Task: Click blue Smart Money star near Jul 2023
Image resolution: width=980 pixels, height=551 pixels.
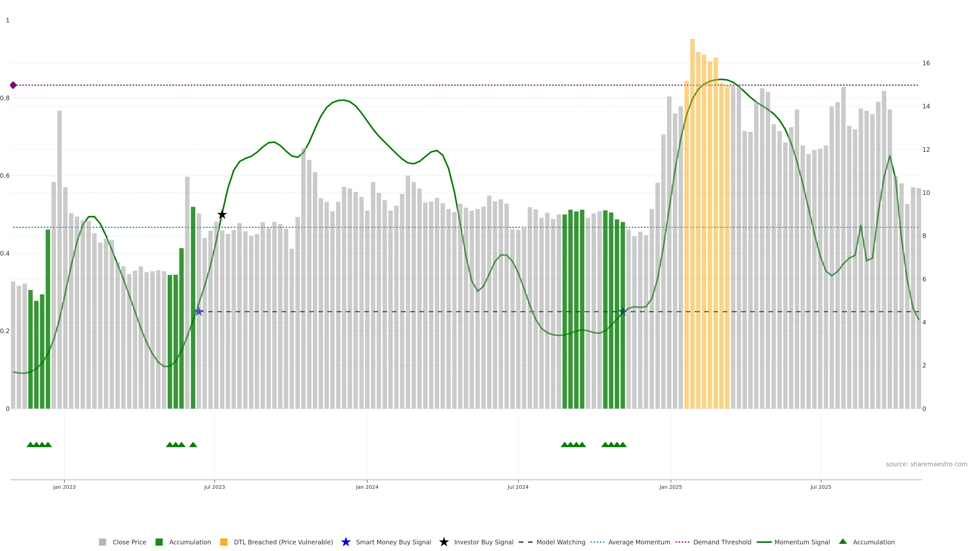Action: click(x=199, y=311)
